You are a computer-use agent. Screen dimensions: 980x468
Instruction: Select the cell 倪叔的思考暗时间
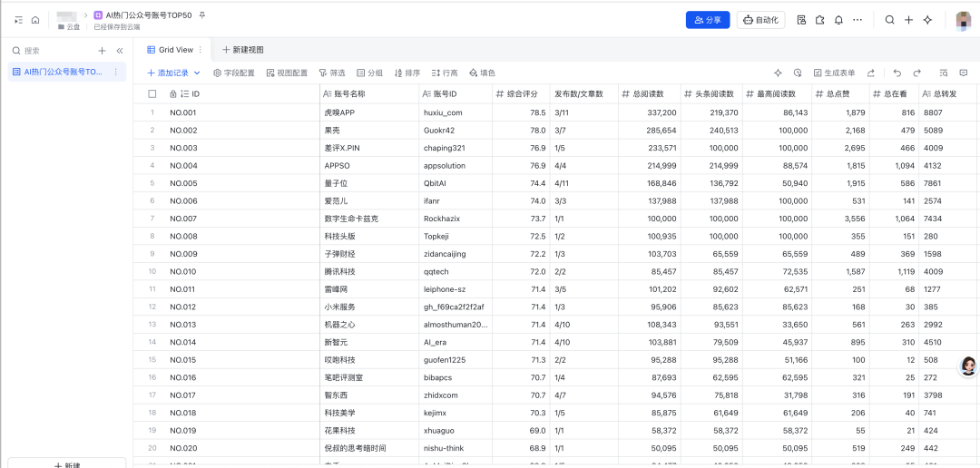click(x=370, y=448)
